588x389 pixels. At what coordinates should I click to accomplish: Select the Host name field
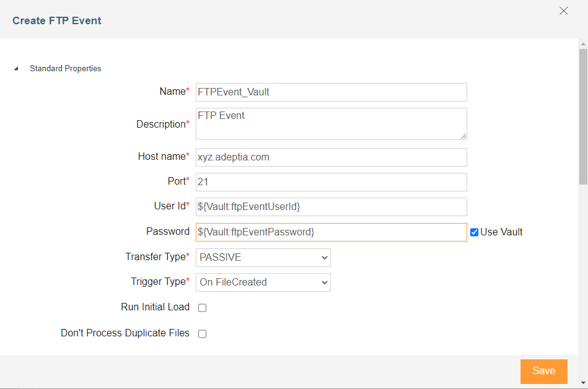pos(331,157)
